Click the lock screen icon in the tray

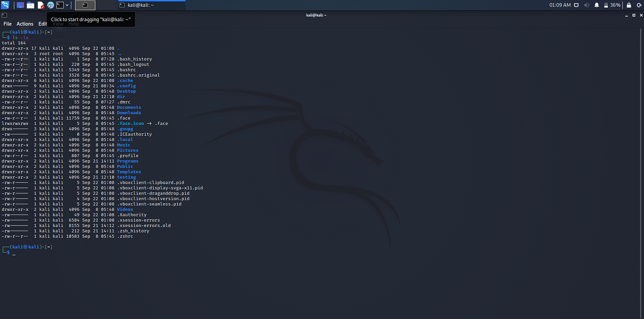[x=629, y=5]
